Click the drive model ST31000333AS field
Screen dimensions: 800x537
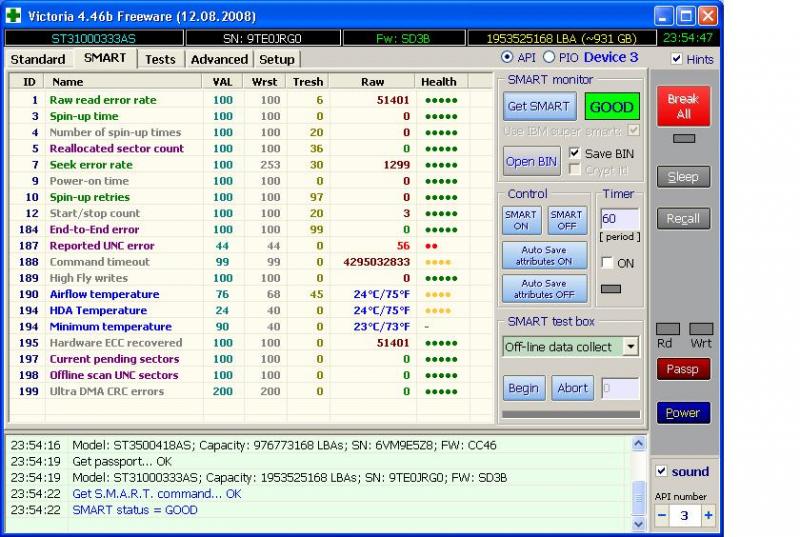pos(94,38)
